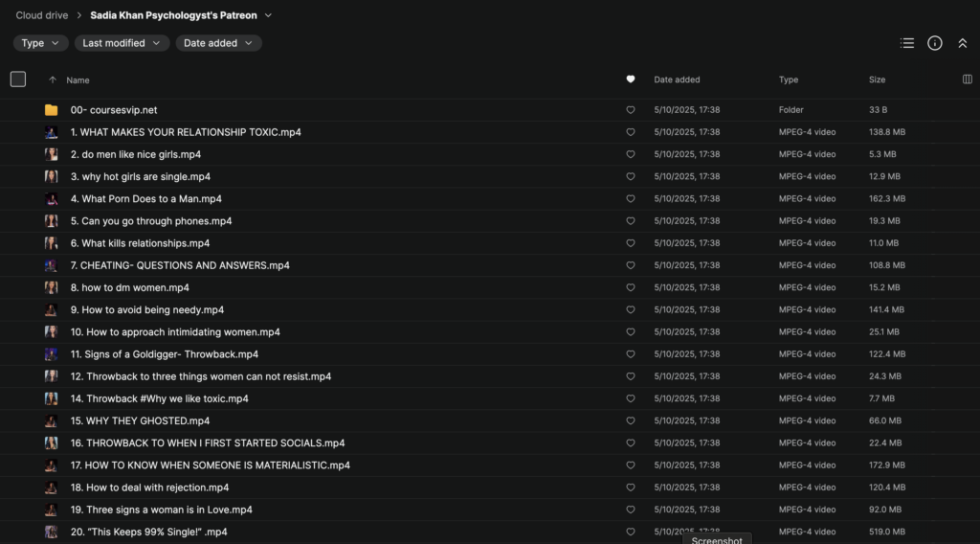Favourite the '3. why hot girls are single.mp4' file
This screenshot has height=544, width=980.
pos(630,177)
